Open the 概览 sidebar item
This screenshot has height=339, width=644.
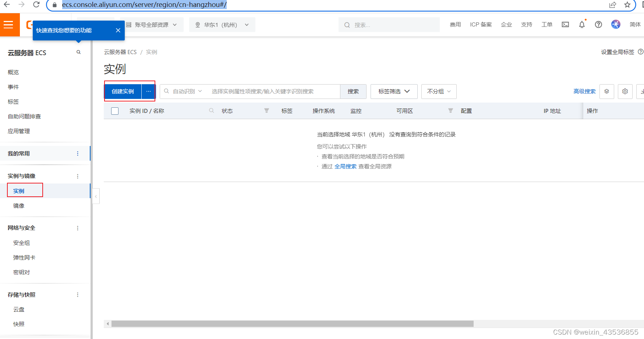13,72
